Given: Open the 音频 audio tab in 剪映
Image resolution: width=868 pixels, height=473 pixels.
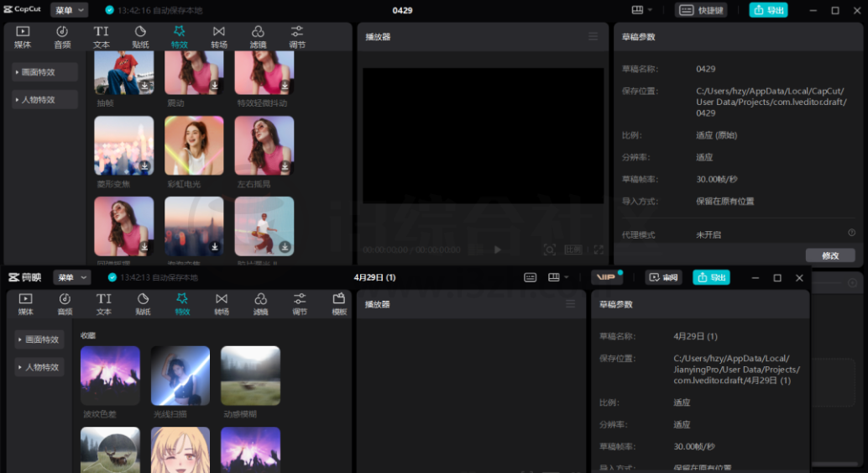Looking at the screenshot, I should (x=65, y=304).
